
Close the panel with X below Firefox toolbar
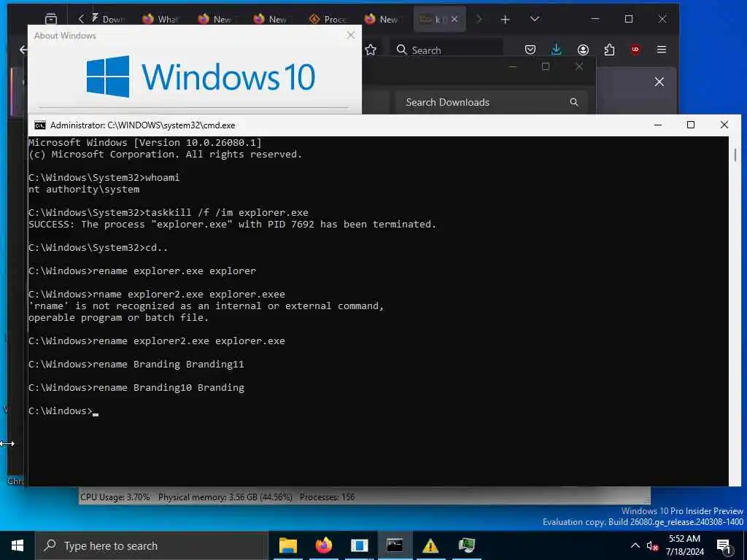pos(659,82)
